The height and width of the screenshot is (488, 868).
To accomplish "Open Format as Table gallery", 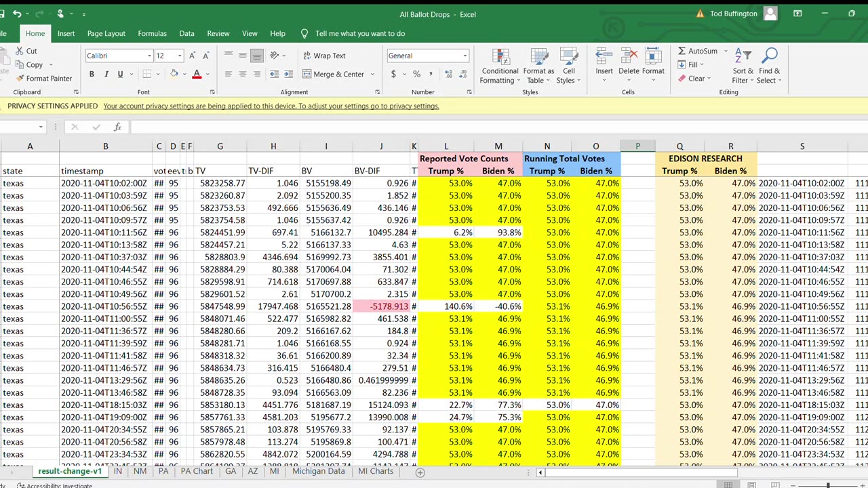I will point(538,66).
